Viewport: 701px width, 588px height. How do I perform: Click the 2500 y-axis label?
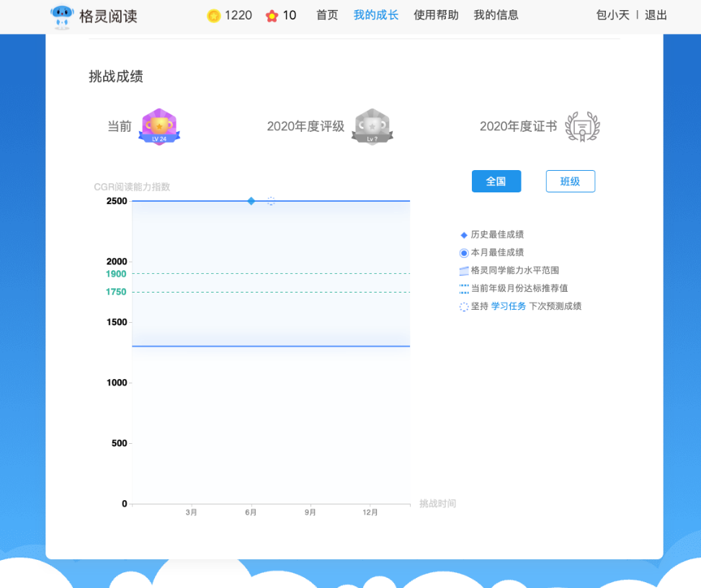(117, 201)
